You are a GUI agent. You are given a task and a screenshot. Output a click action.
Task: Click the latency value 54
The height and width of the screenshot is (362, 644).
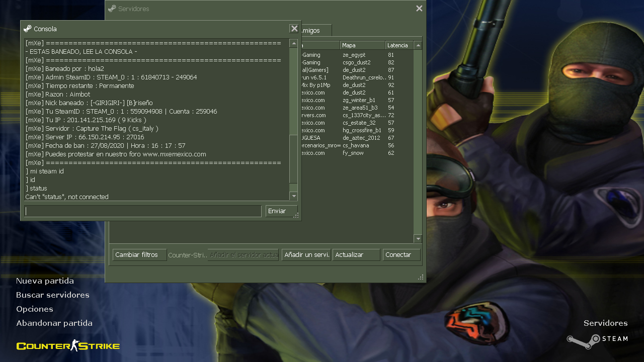click(391, 108)
